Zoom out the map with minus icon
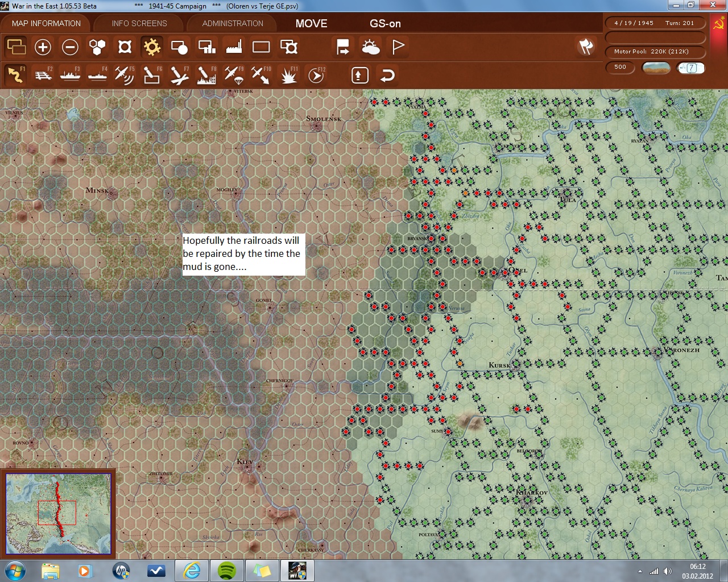This screenshot has width=728, height=582. tap(70, 47)
